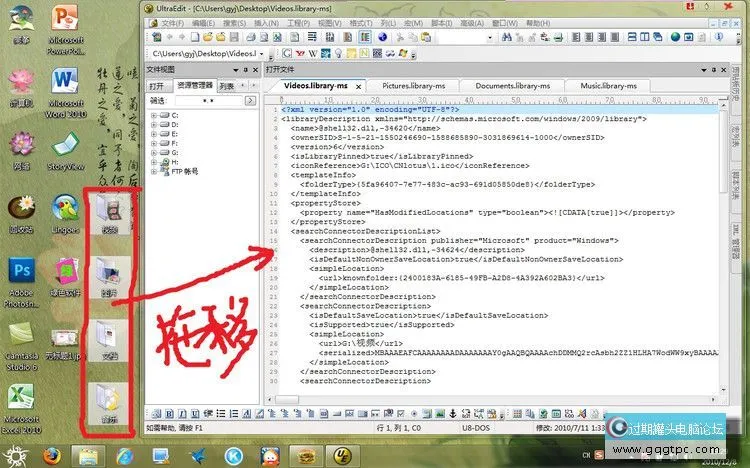The height and width of the screenshot is (468, 750).
Task: Expand the E: drive tree node
Action: point(154,134)
